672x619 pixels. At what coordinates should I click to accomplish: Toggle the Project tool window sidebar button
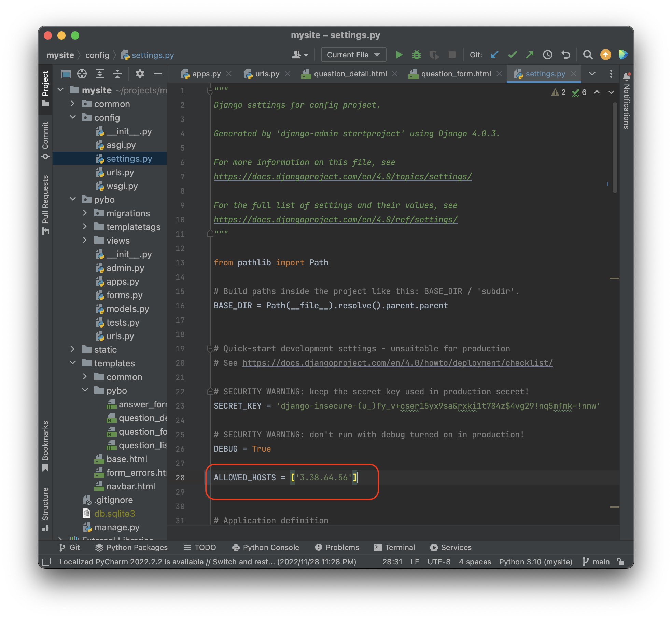[45, 88]
